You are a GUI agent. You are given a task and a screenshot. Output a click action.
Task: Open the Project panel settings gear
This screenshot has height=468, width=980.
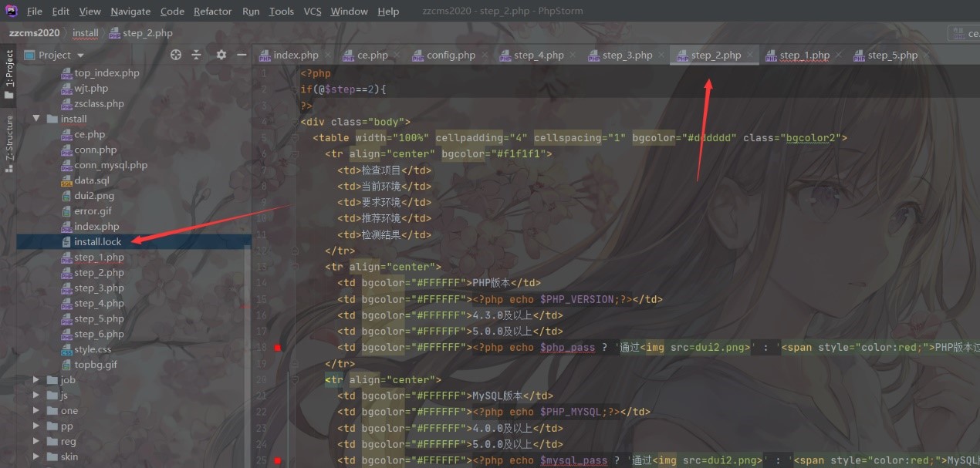(x=221, y=55)
